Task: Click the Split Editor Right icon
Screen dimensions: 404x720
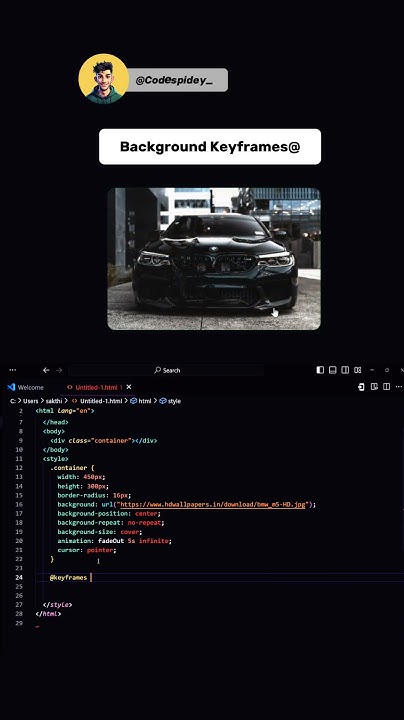Action: [387, 387]
